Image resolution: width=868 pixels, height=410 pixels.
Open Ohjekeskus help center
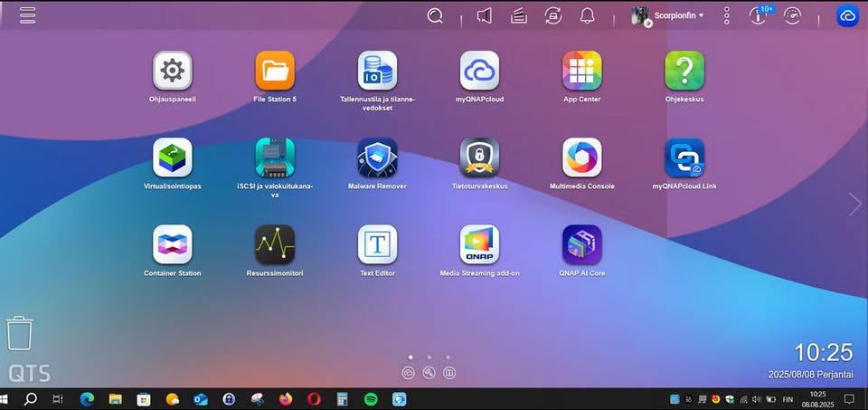click(684, 71)
